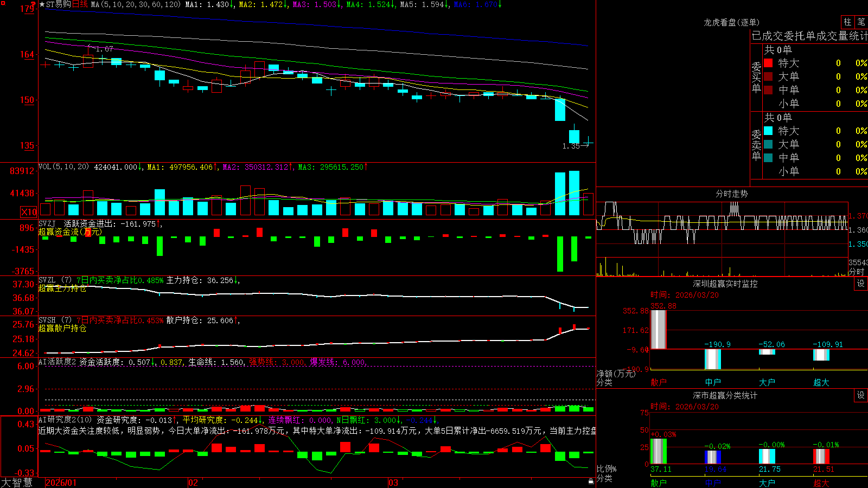
Task: Click the star icon beside ST易购
Action: [x=42, y=4]
